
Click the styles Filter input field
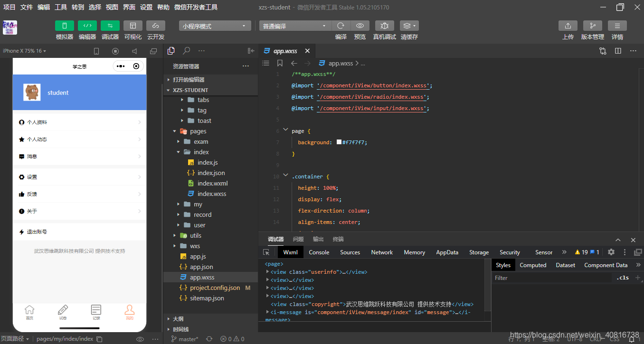coord(552,278)
